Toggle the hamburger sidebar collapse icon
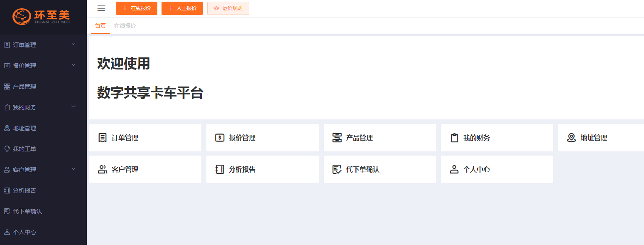 101,8
